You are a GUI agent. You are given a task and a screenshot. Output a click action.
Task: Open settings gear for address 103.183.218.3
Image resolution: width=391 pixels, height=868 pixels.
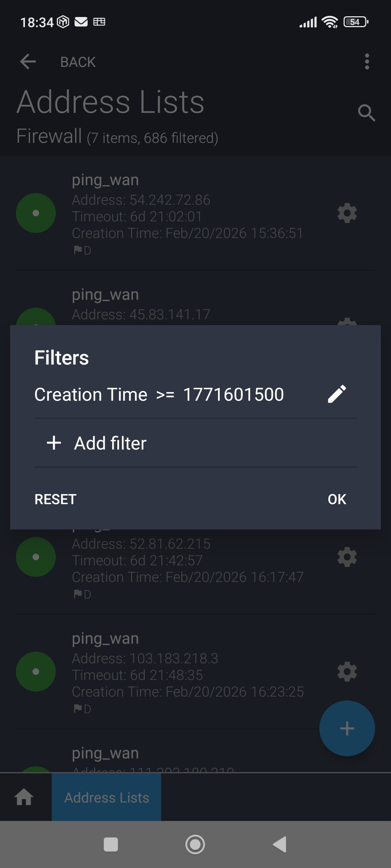tap(347, 672)
